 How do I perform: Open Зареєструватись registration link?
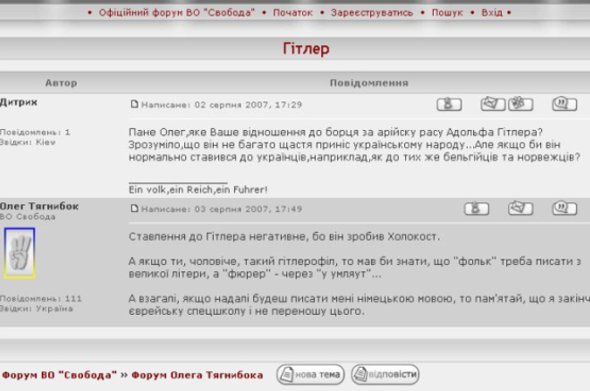coord(372,13)
